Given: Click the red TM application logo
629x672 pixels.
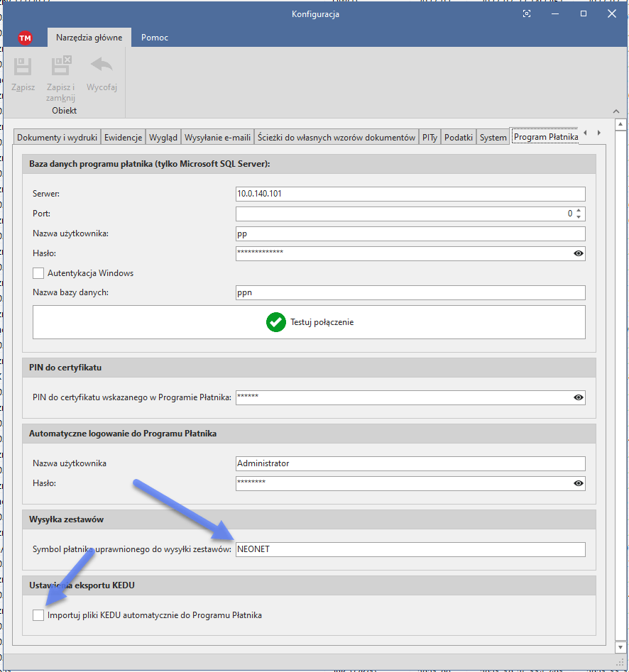Looking at the screenshot, I should click(x=25, y=38).
